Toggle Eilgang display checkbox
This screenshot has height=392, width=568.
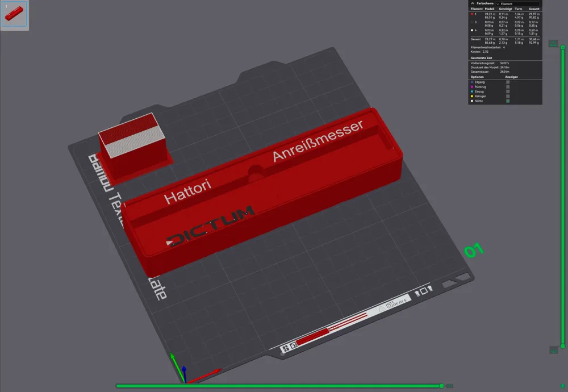click(x=508, y=82)
